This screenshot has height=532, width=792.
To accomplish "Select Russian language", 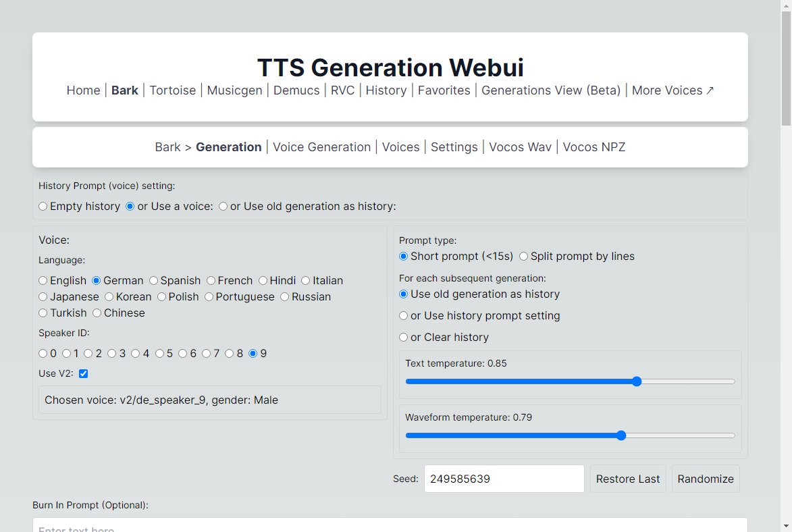I will (285, 296).
